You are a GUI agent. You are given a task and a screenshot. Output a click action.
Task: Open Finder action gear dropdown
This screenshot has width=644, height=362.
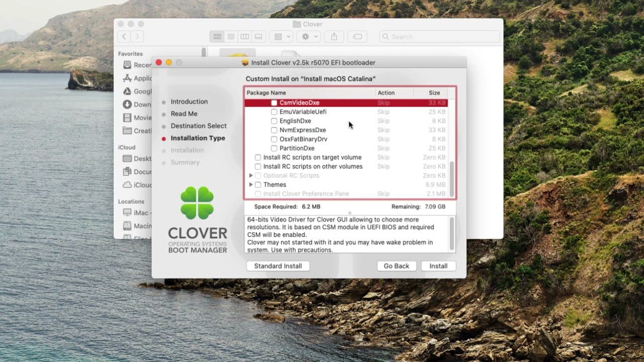point(308,37)
